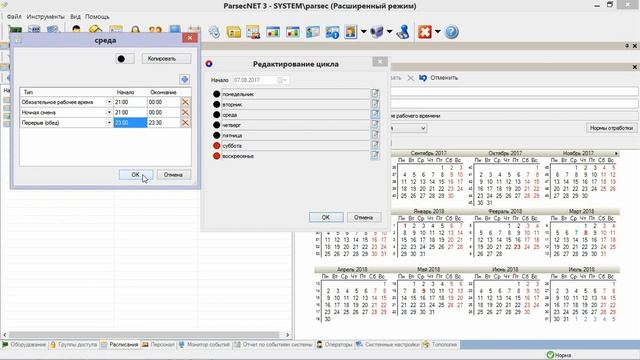Switch to the Расписания tab
The height and width of the screenshot is (360, 640).
pyautogui.click(x=120, y=344)
